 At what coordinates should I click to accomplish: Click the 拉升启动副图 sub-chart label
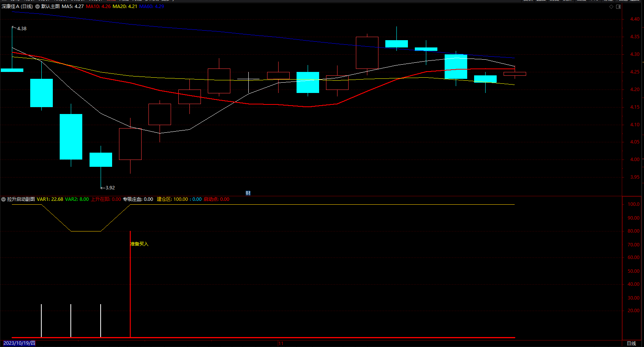pyautogui.click(x=21, y=199)
